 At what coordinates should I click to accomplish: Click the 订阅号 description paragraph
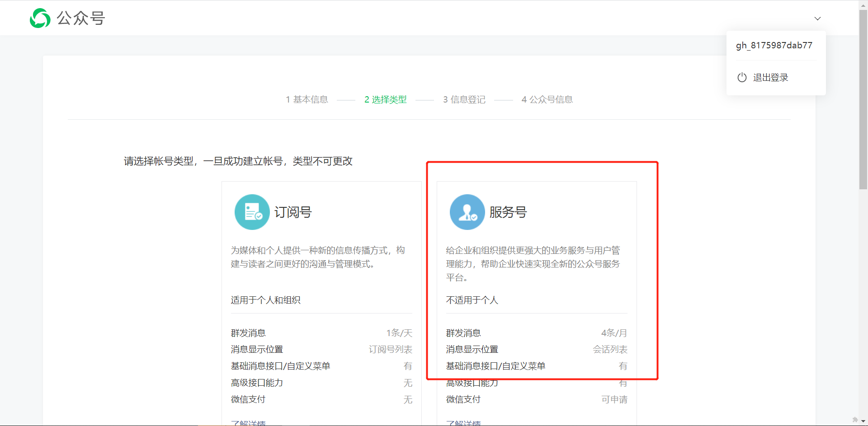[x=318, y=257]
